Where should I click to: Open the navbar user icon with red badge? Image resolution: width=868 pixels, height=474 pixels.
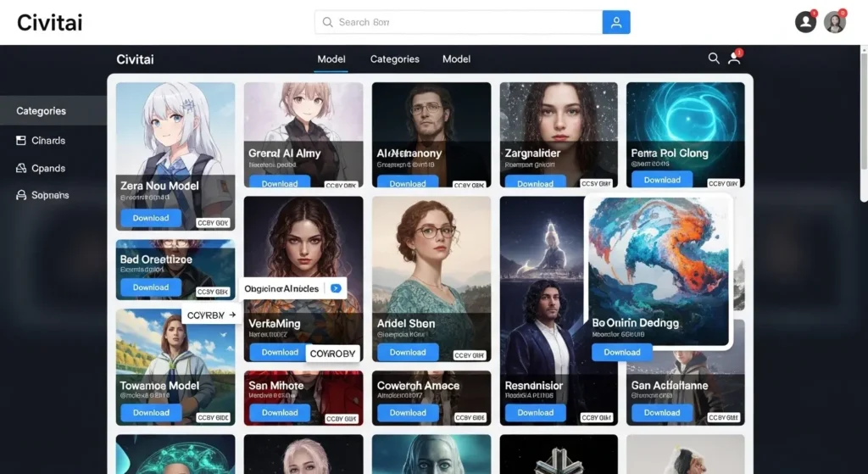coord(734,59)
